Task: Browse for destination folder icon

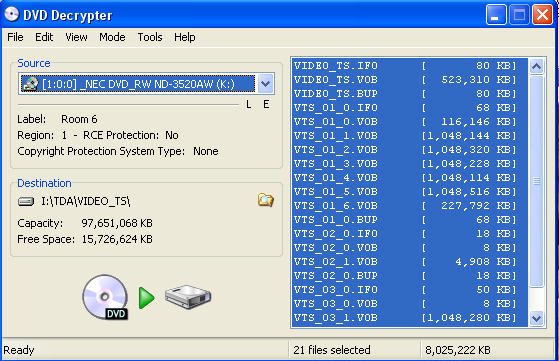Action: click(x=266, y=200)
